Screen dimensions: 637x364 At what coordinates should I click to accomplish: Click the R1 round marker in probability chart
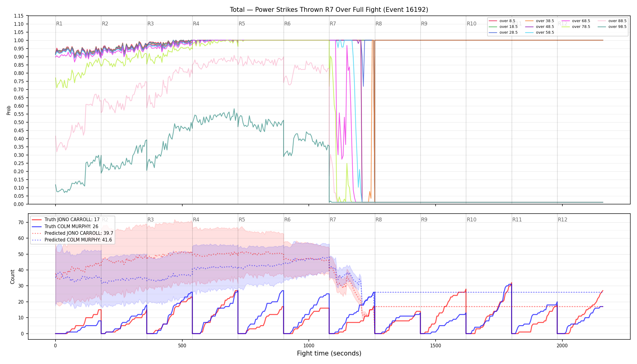point(59,24)
